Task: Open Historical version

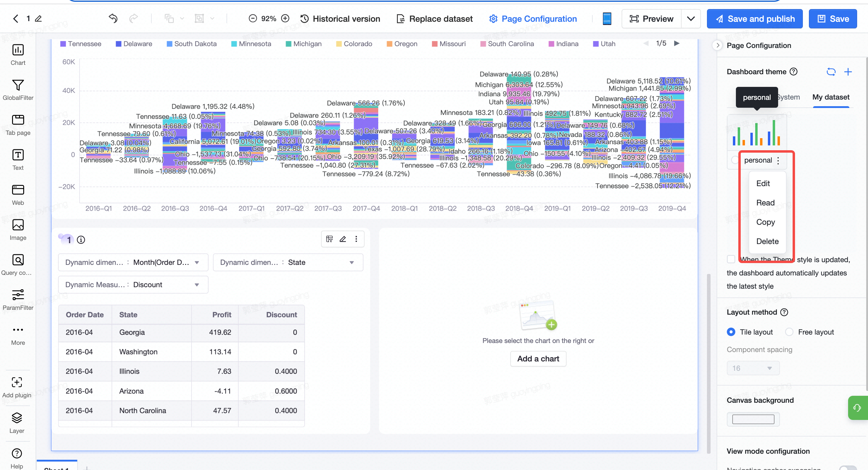Action: tap(340, 18)
